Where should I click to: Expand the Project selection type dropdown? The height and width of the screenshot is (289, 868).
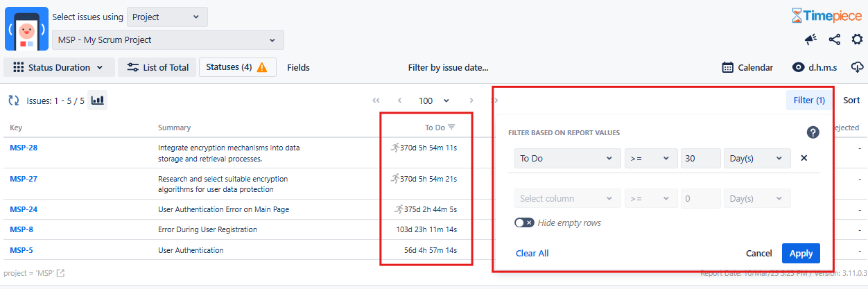(x=167, y=17)
